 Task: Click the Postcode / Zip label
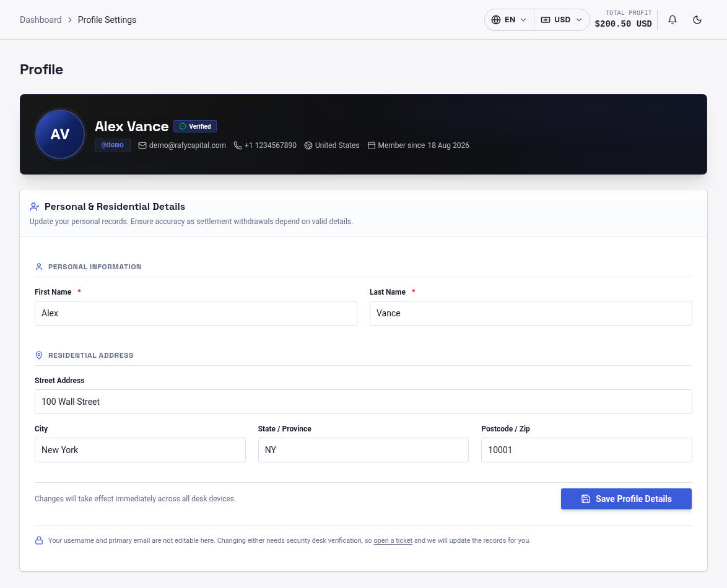(x=505, y=428)
